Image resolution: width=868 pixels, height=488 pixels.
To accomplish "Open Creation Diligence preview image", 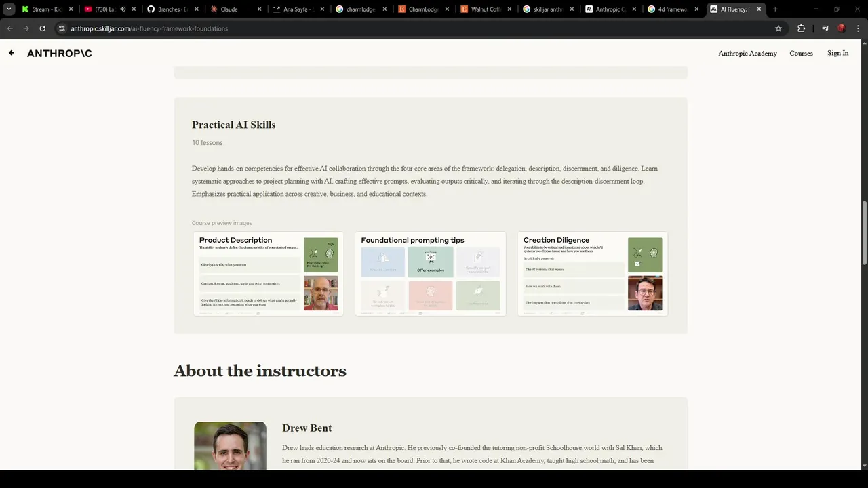I will [x=593, y=274].
